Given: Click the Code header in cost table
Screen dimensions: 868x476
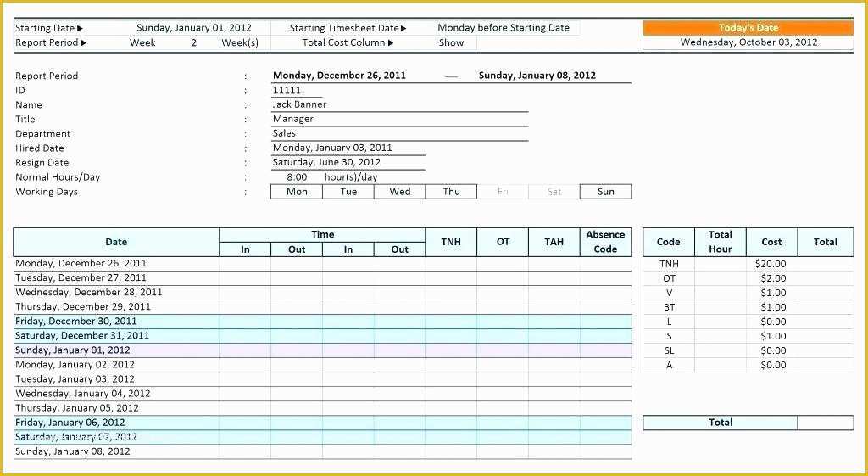Looking at the screenshot, I should click(x=668, y=242).
